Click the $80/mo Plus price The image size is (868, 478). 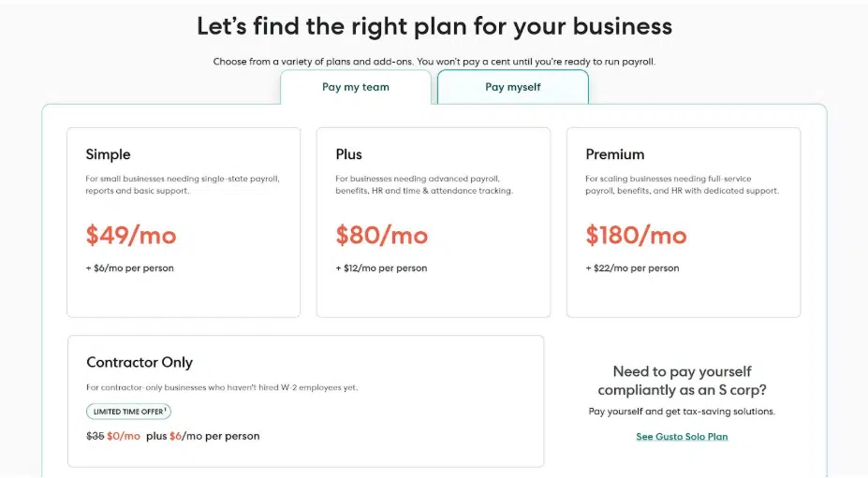[381, 235]
